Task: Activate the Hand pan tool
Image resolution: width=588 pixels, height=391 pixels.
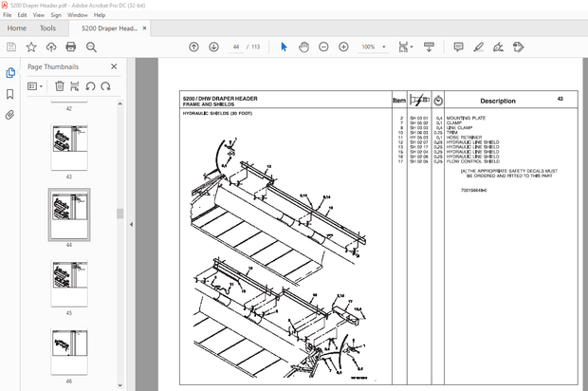Action: [303, 47]
